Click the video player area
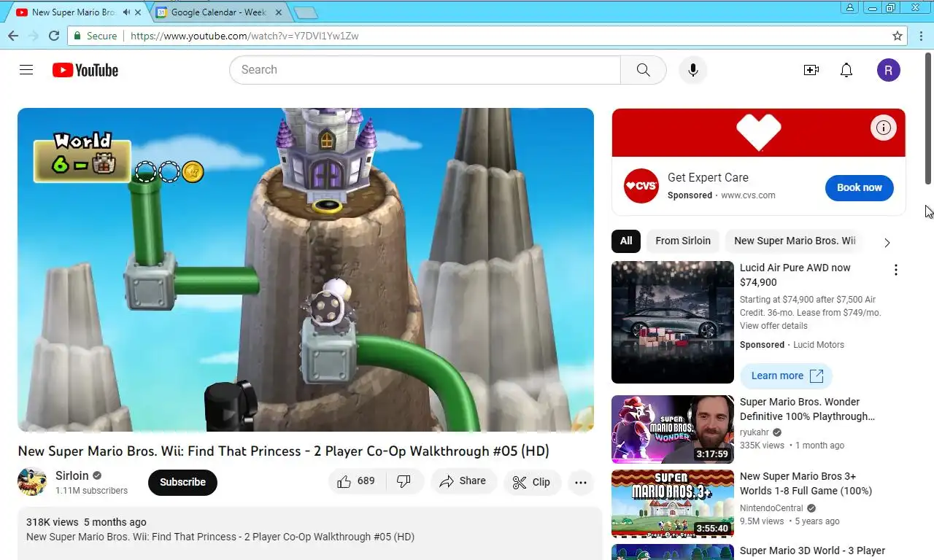 click(x=306, y=270)
